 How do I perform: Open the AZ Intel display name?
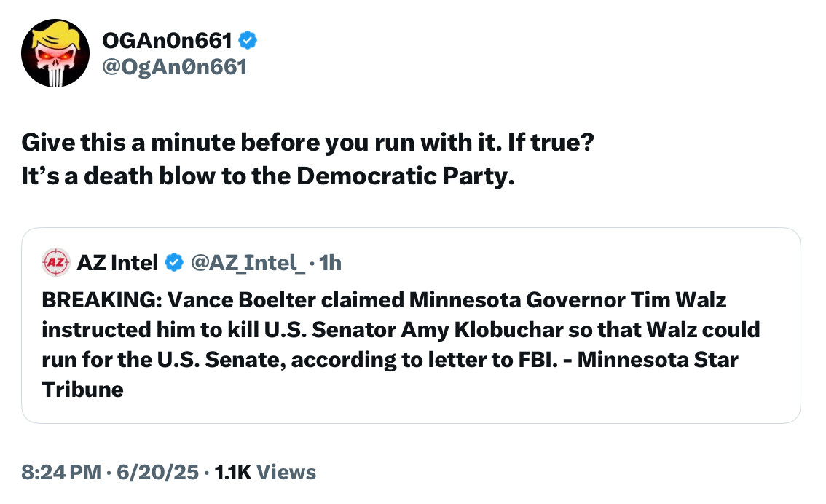117,263
